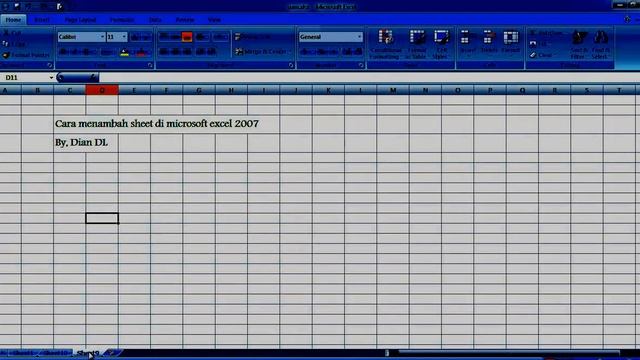640x360 pixels.
Task: Open the Formulas ribbon tab
Action: click(122, 20)
